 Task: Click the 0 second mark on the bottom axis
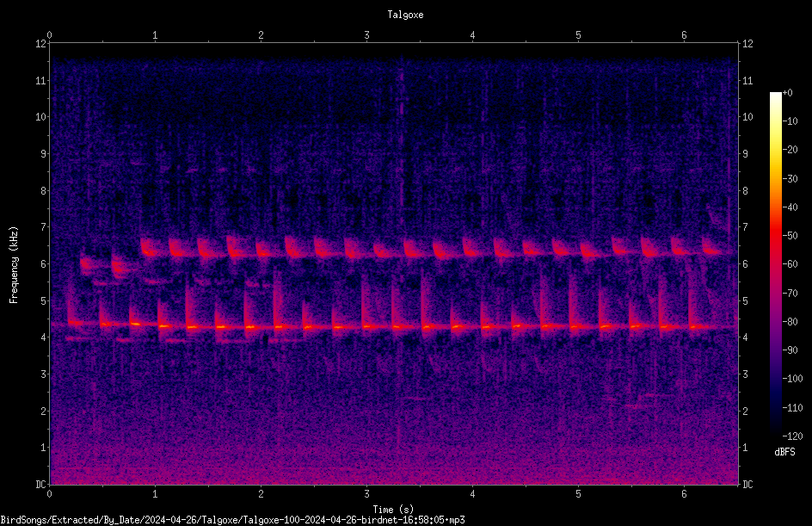tap(49, 494)
